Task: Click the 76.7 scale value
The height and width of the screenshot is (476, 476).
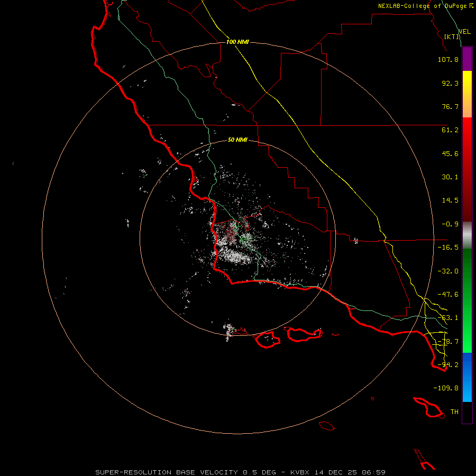Action: point(450,106)
